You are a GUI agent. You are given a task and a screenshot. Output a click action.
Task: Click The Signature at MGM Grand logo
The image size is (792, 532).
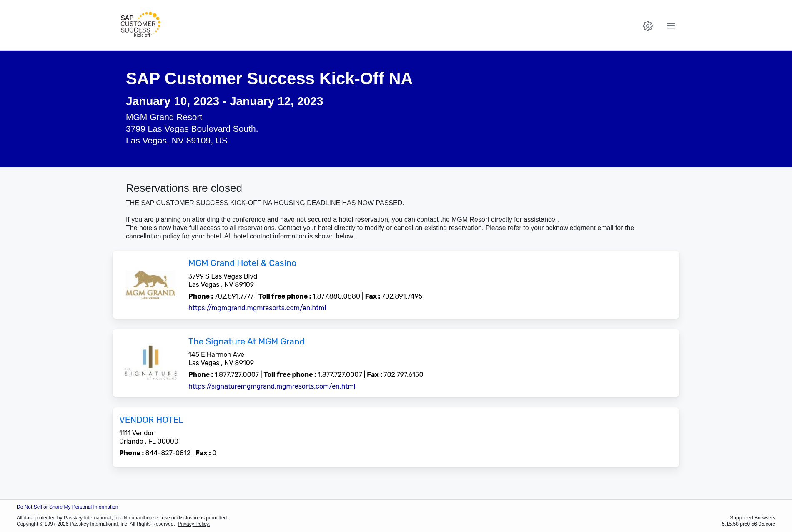tap(150, 362)
